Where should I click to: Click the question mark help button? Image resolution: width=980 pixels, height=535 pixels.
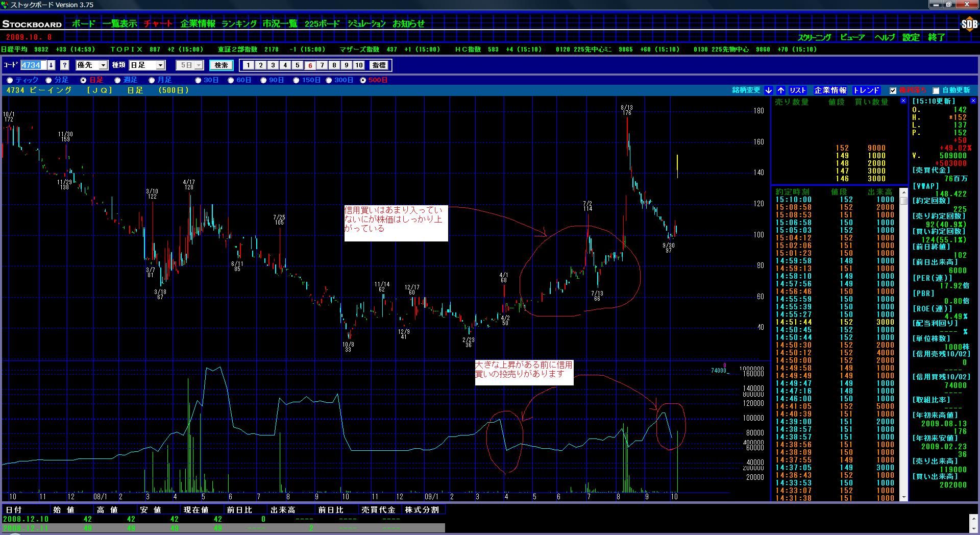(64, 65)
